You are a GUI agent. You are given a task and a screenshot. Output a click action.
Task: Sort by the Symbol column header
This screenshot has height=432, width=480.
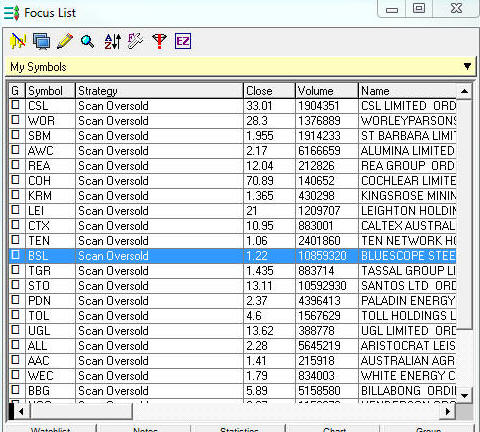click(x=50, y=91)
